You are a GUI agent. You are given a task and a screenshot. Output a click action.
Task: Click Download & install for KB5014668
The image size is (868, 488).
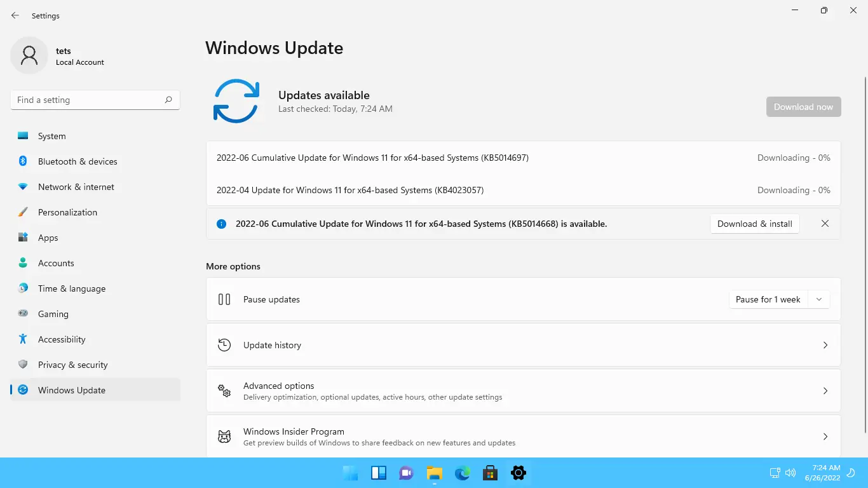click(755, 224)
